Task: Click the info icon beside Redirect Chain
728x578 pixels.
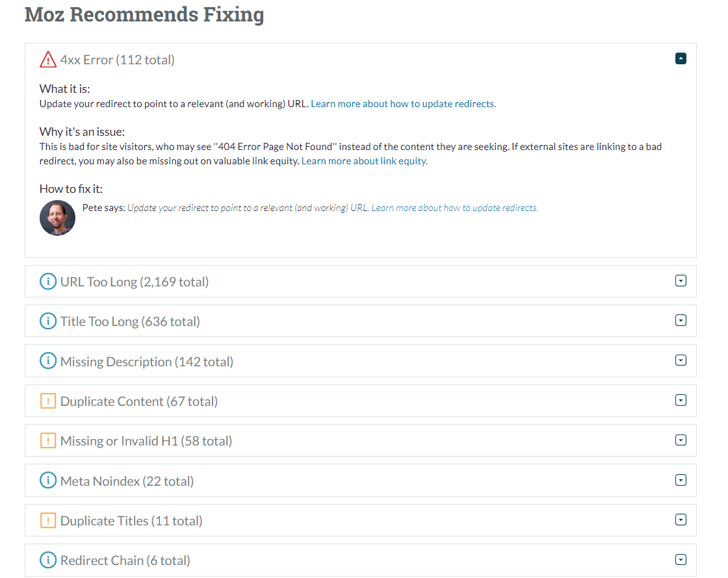Action: coord(48,560)
